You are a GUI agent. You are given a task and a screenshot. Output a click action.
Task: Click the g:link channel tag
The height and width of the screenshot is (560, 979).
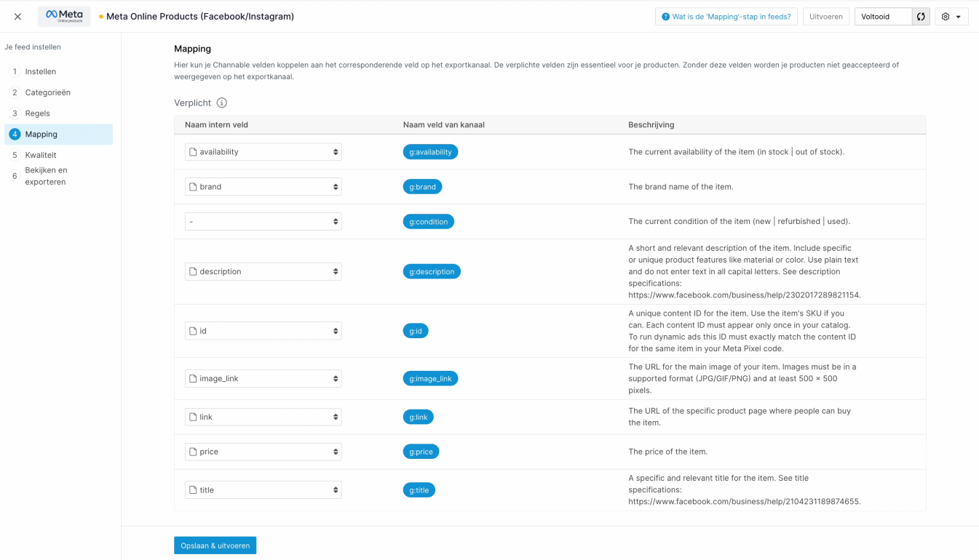pyautogui.click(x=419, y=417)
